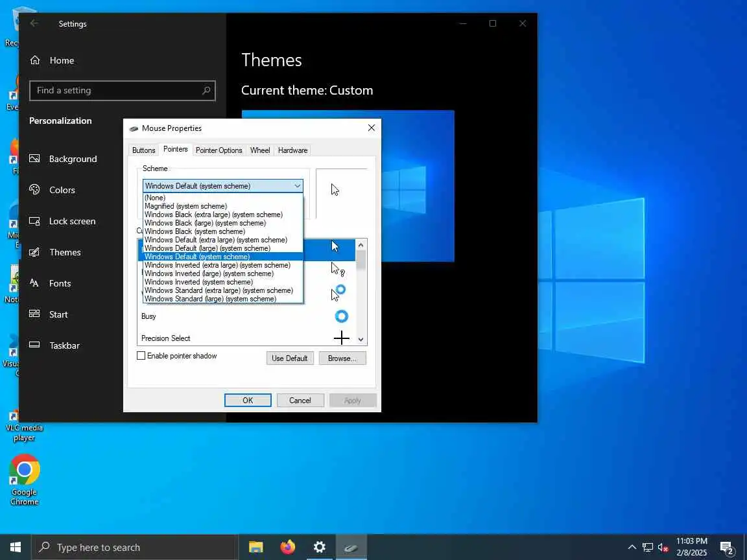This screenshot has width=747, height=560.
Task: Switch to the Pointers tab
Action: [175, 150]
